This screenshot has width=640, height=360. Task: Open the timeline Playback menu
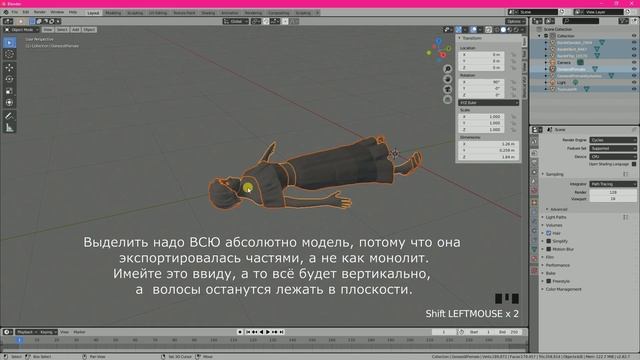tap(27, 332)
